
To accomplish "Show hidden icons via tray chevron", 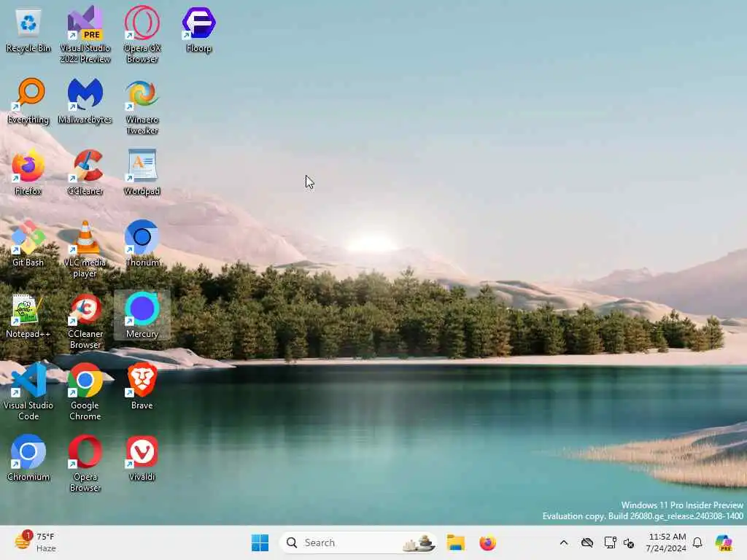I will tap(564, 542).
